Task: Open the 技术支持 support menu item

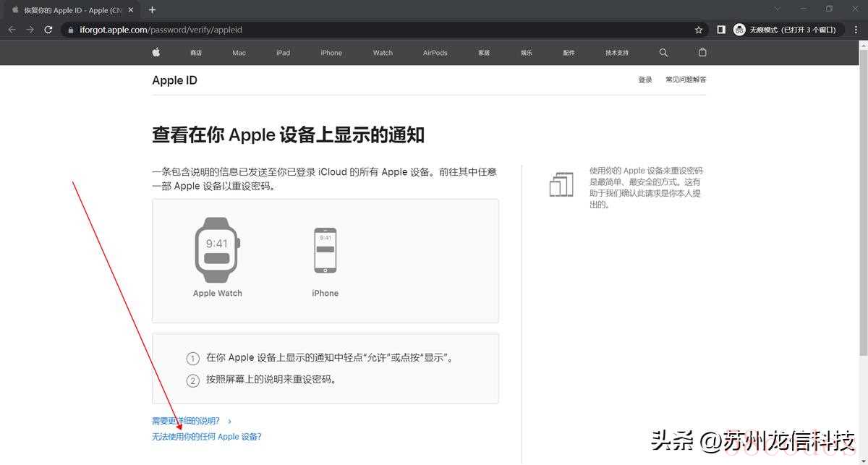Action: point(617,53)
